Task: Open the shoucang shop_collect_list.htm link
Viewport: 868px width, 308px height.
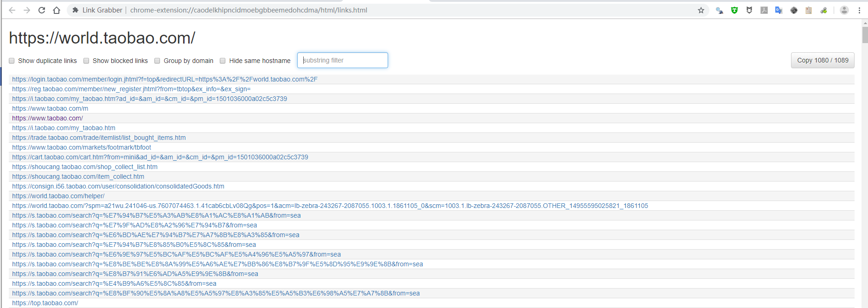Action: (x=85, y=167)
